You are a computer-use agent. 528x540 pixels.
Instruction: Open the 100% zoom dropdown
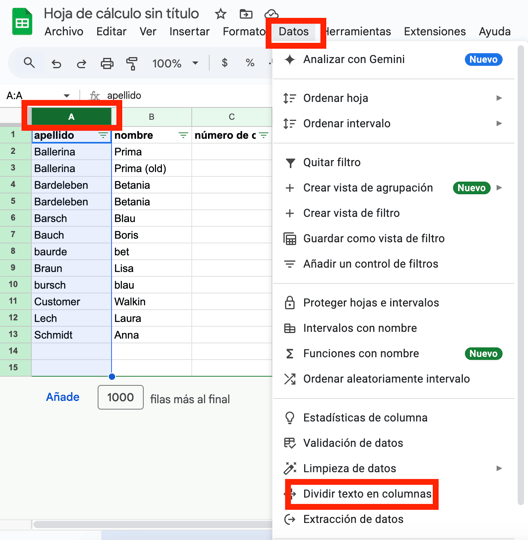(x=175, y=63)
